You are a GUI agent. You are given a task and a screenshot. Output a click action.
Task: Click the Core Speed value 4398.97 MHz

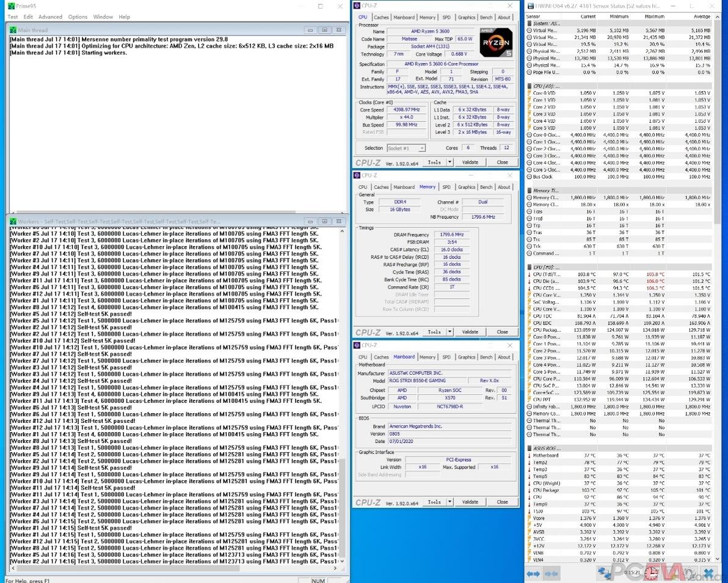point(406,109)
